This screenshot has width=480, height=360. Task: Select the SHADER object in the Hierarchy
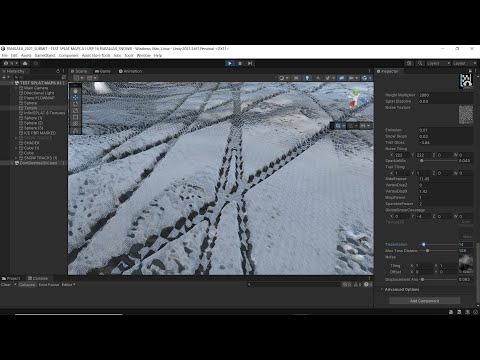(31, 143)
